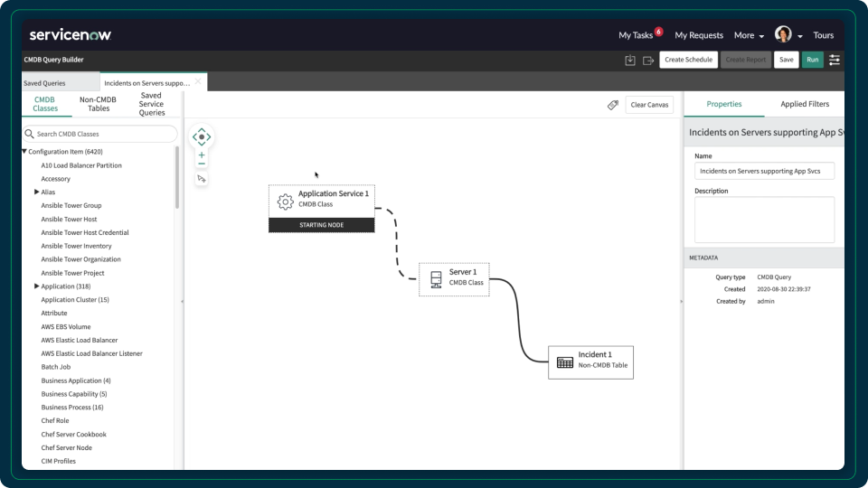Click the My Tasks notification badge
The image size is (868, 488).
click(x=659, y=31)
